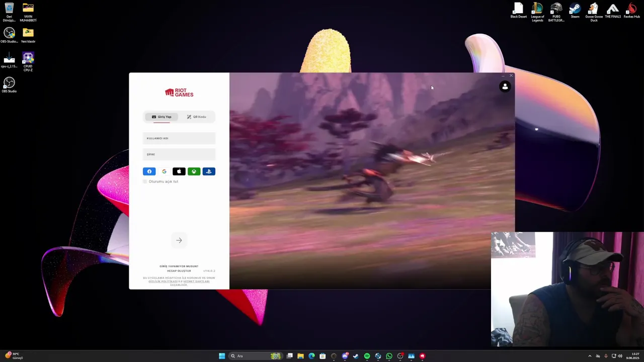Screen dimensions: 644x362
Task: Sign in with Google
Action: tap(164, 171)
